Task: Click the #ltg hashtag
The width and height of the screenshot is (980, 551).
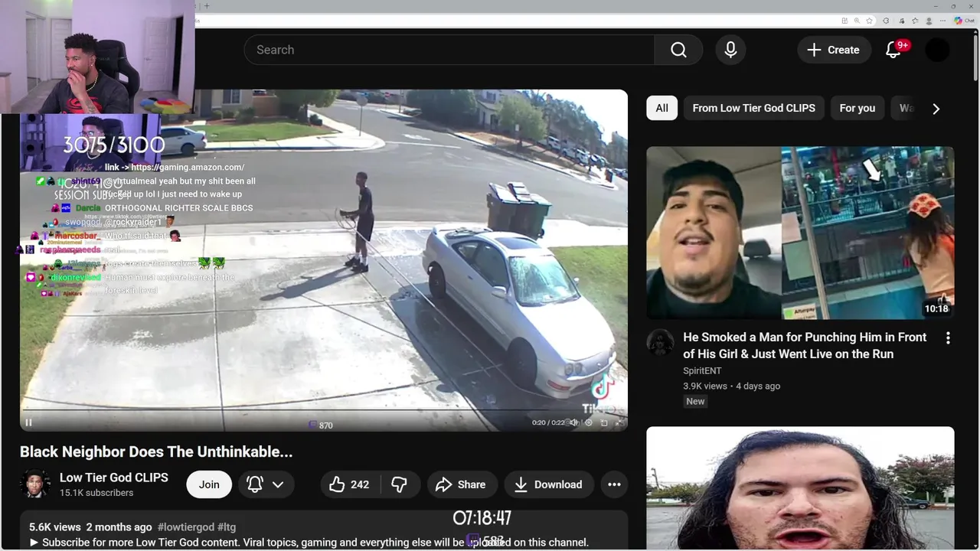Action: click(227, 527)
